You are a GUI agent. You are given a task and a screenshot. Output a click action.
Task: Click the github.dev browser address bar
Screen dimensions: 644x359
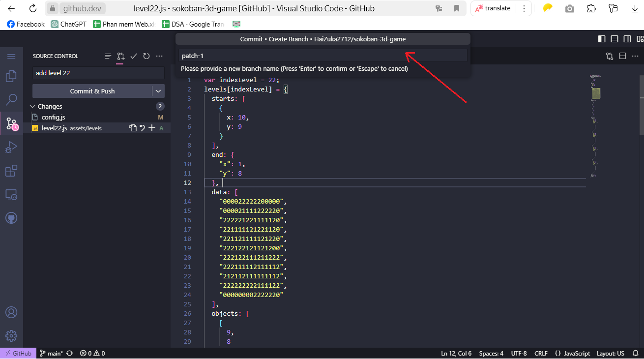256,8
